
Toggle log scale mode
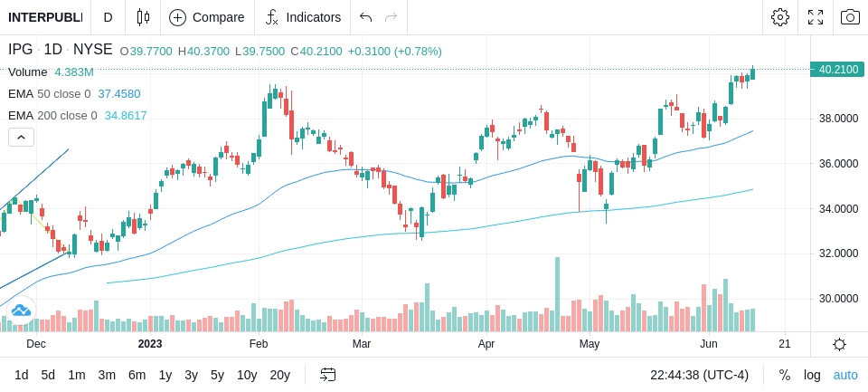pyautogui.click(x=812, y=376)
